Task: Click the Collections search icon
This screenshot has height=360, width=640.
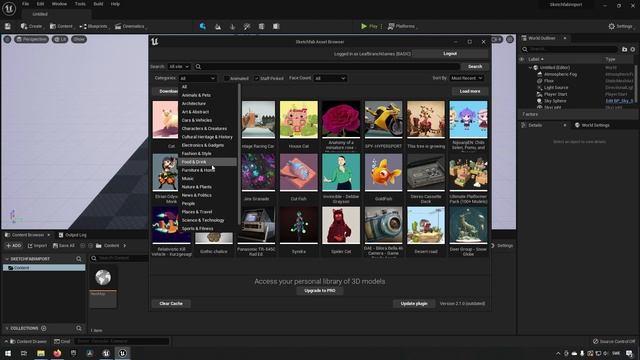Action: tap(79, 328)
